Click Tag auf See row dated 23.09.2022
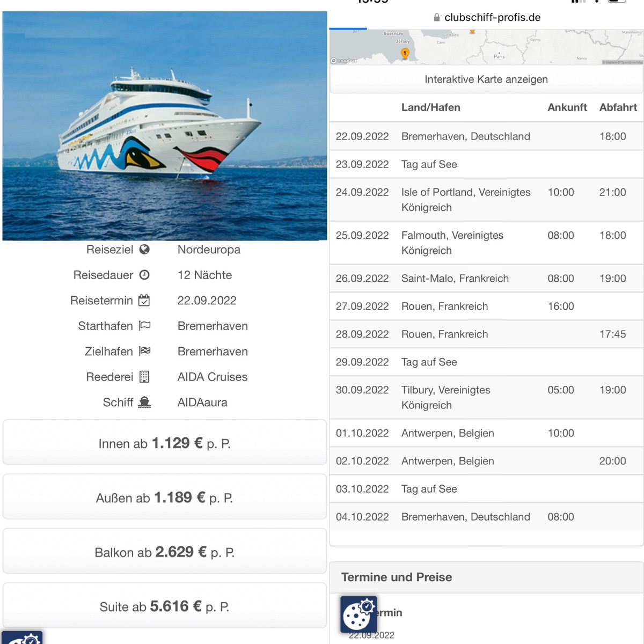This screenshot has height=644, width=644. 486,164
